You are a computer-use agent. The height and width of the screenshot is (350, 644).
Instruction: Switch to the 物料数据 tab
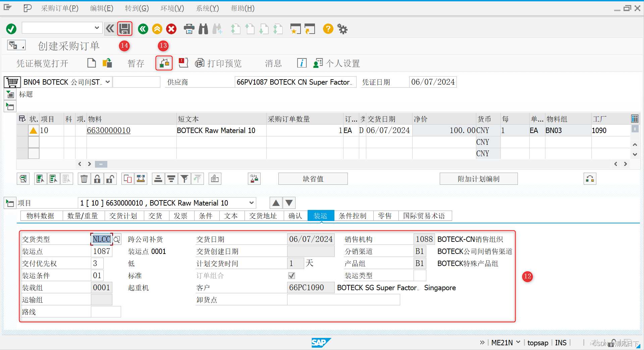point(40,216)
